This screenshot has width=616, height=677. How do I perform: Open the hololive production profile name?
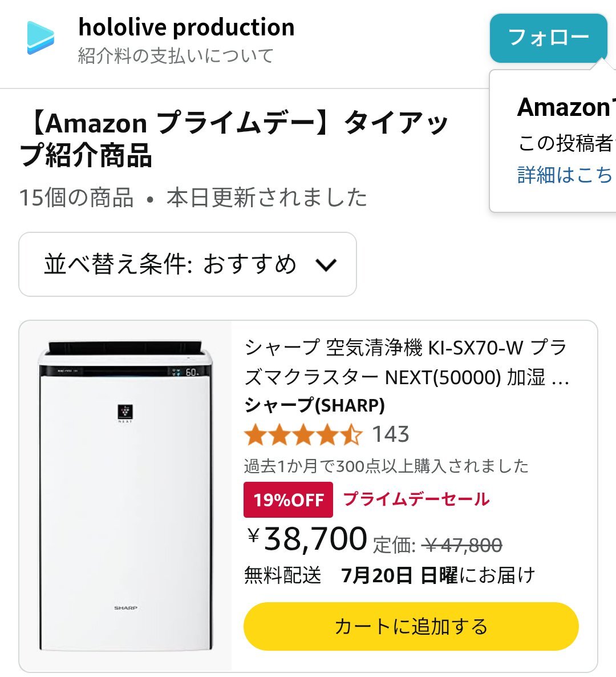coord(187,27)
